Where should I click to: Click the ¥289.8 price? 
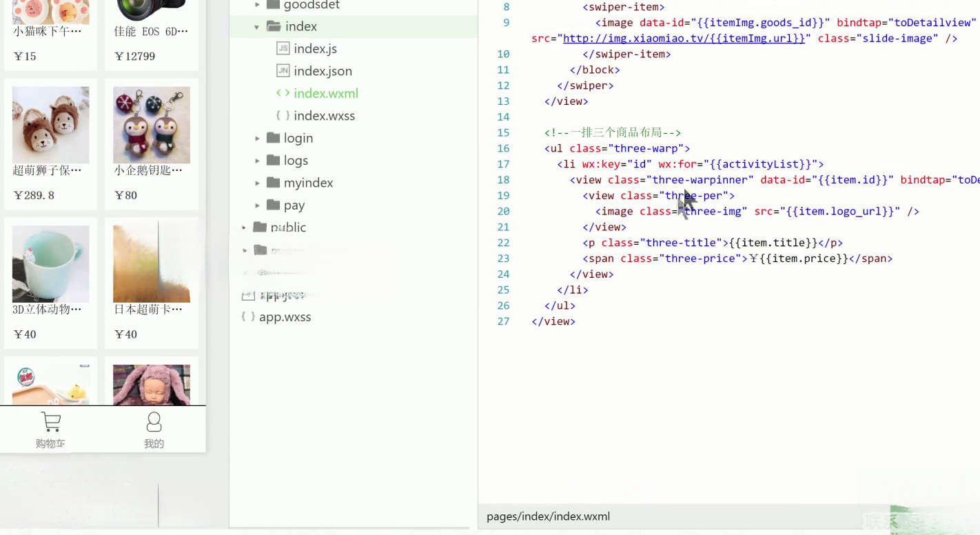point(33,196)
